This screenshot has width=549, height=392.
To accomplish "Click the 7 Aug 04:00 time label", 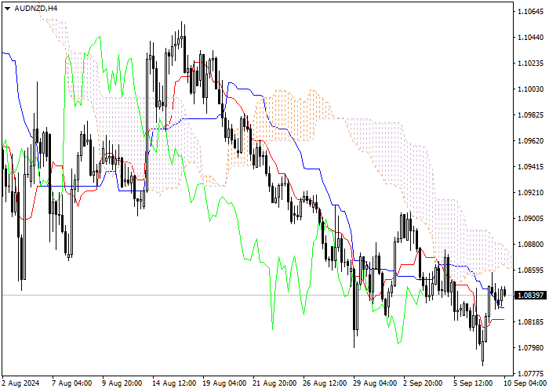I will 72,383.
